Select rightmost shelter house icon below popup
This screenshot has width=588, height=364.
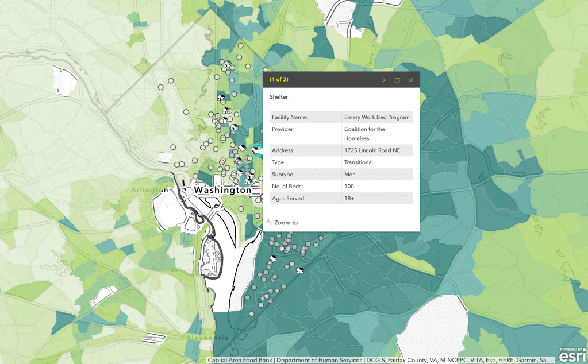pos(299,270)
